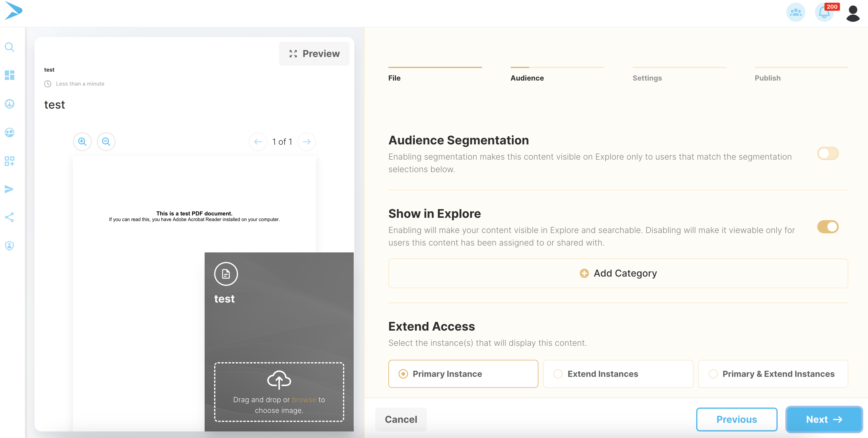This screenshot has height=438, width=868.
Task: Enable Audience Segmentation toggle
Action: 827,153
